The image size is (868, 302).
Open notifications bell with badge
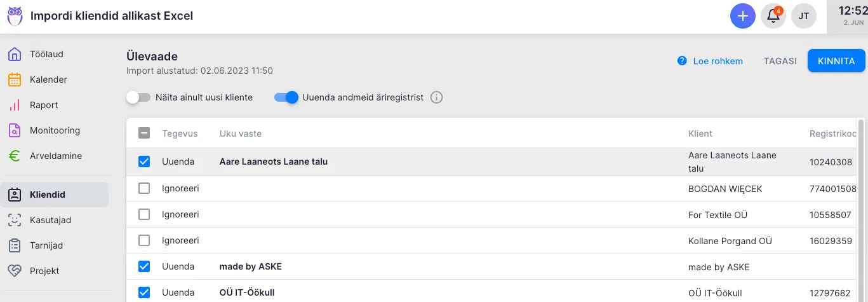point(773,16)
